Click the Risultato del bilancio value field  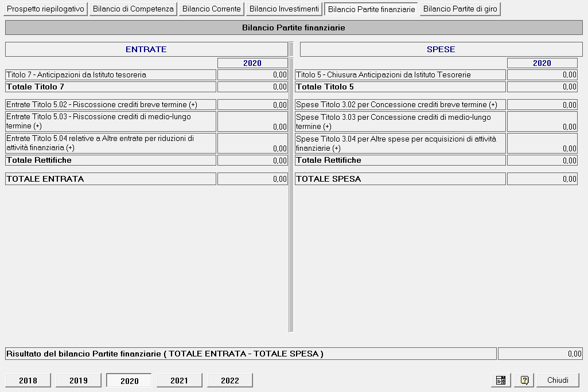pos(540,354)
